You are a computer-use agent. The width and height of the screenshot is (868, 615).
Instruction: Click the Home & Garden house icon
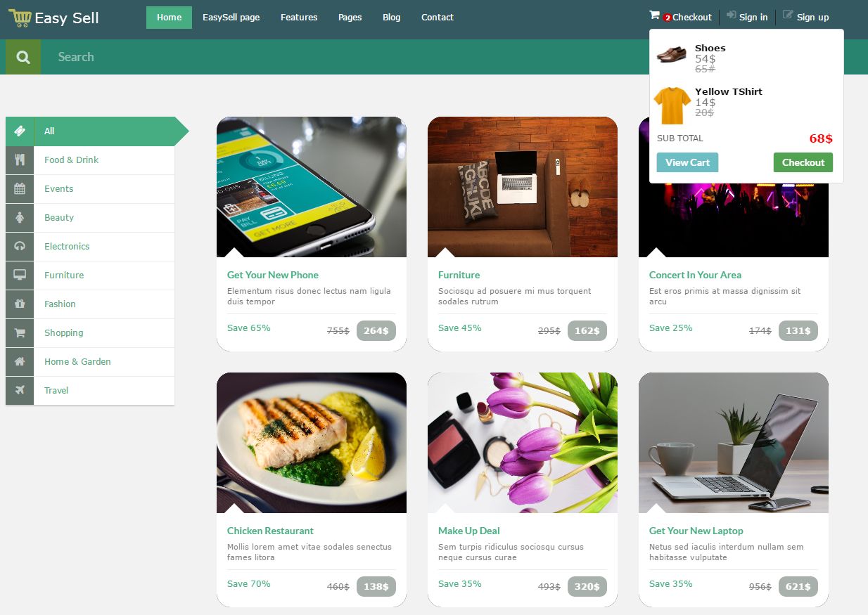coord(20,362)
